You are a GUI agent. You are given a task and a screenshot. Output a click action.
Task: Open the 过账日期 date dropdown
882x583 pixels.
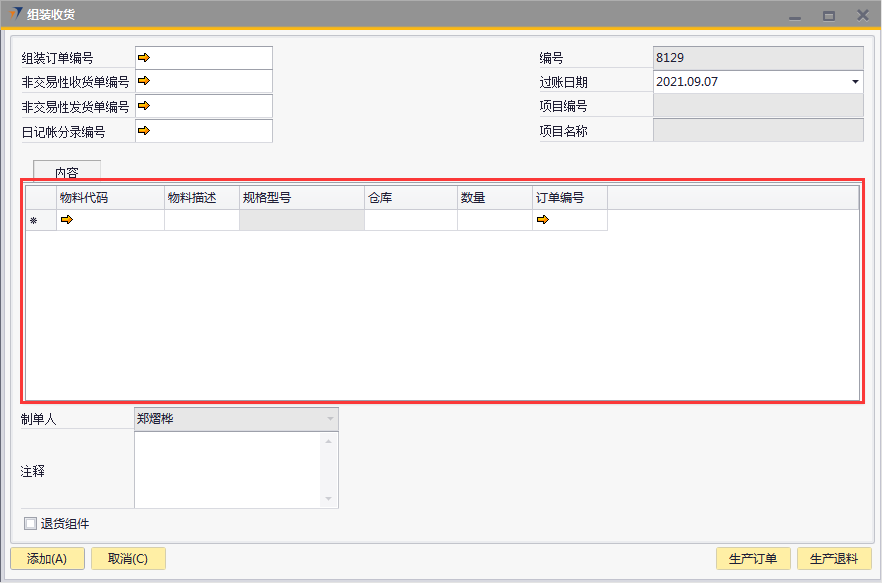click(855, 82)
